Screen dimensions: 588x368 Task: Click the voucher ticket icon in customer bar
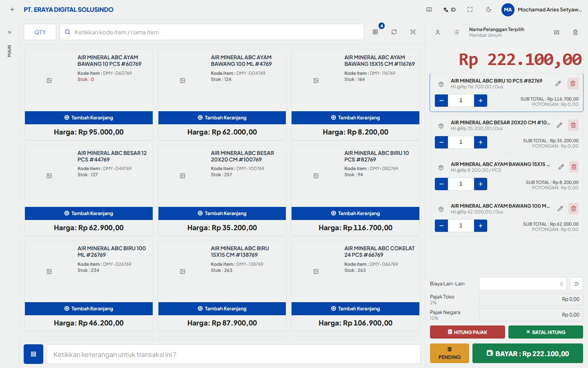(557, 32)
